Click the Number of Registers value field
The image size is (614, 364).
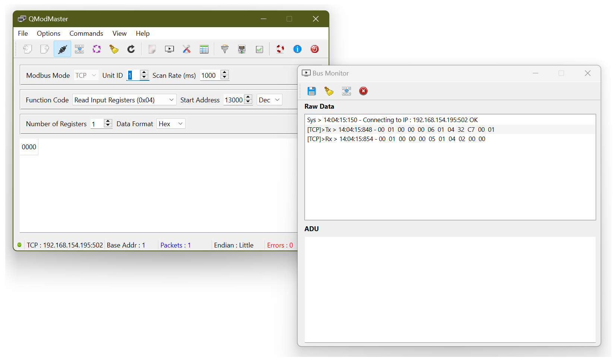pyautogui.click(x=97, y=124)
